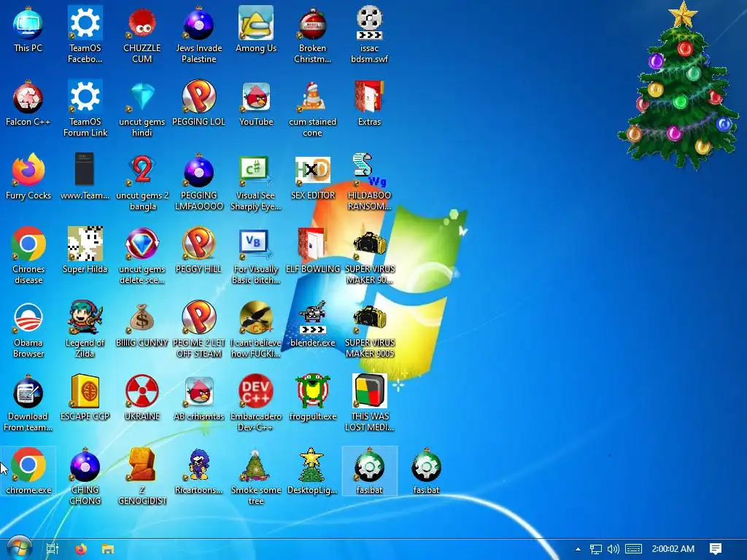Open the touch keyboard tray icon
The image size is (747, 560).
tap(633, 549)
